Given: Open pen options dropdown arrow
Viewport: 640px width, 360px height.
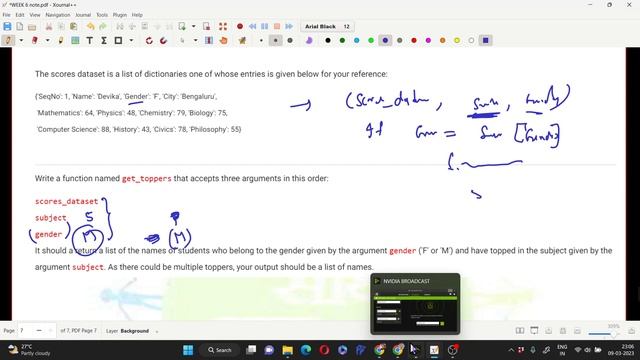Looking at the screenshot, I should 21,40.
